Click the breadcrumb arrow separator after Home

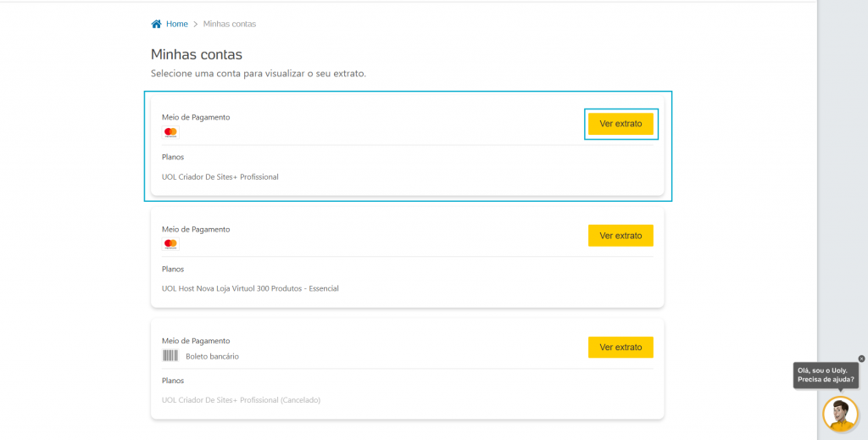(195, 24)
